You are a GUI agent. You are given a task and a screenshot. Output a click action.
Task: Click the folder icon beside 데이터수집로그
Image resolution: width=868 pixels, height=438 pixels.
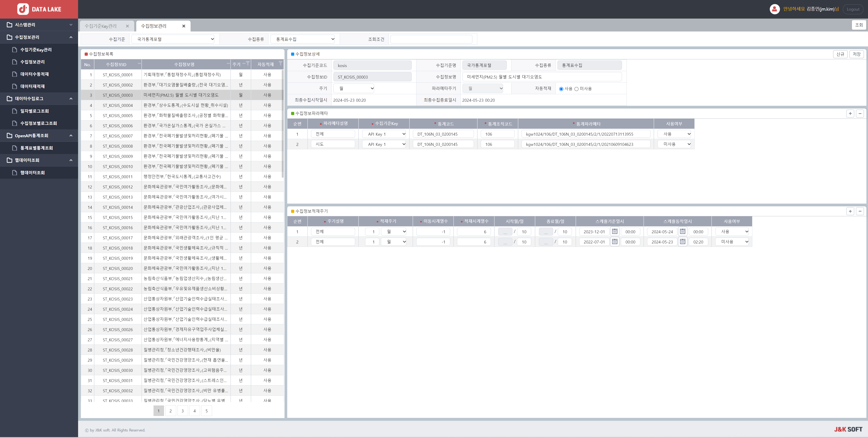pos(10,99)
